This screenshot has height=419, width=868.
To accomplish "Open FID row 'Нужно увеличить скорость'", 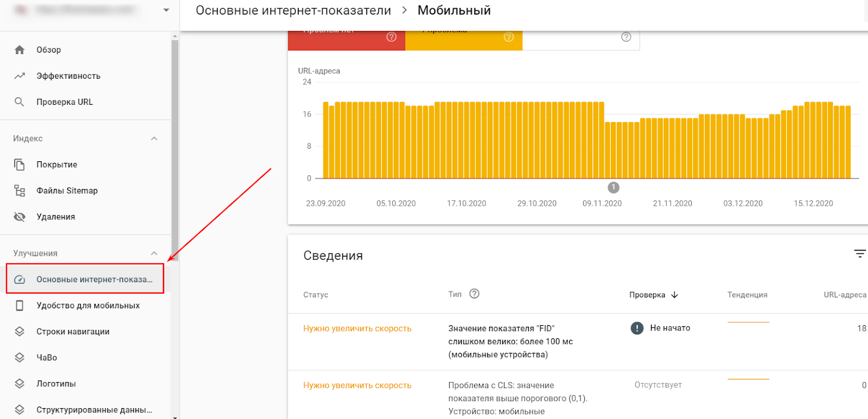I will [x=358, y=328].
